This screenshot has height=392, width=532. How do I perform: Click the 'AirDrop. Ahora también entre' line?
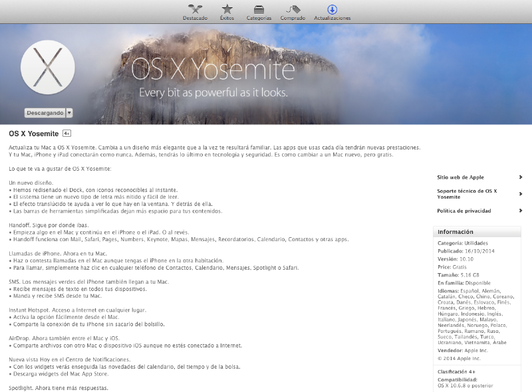pyautogui.click(x=64, y=338)
